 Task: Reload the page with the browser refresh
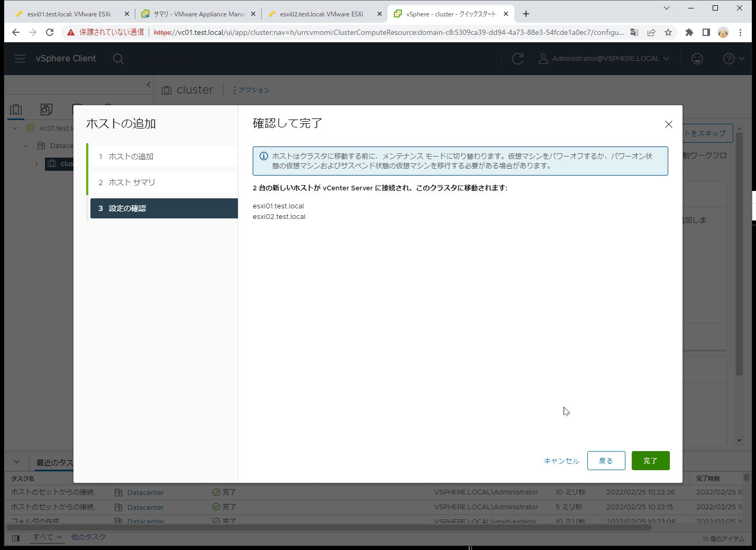[x=50, y=32]
